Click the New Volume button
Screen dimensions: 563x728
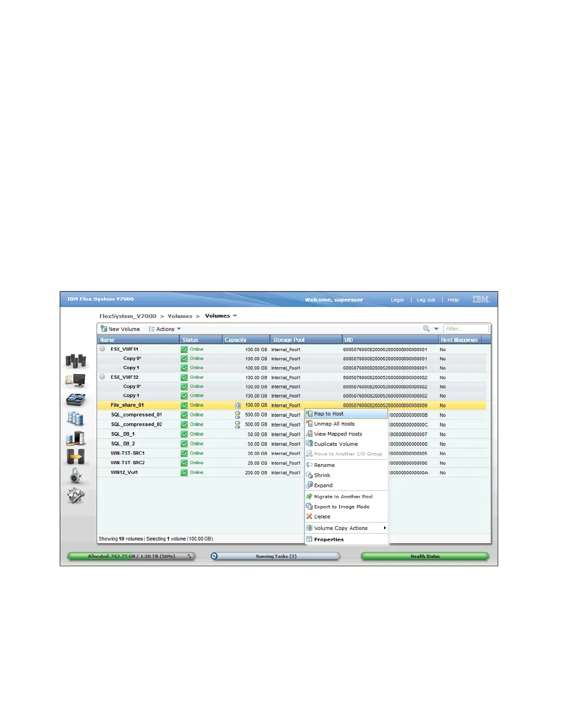[x=121, y=329]
